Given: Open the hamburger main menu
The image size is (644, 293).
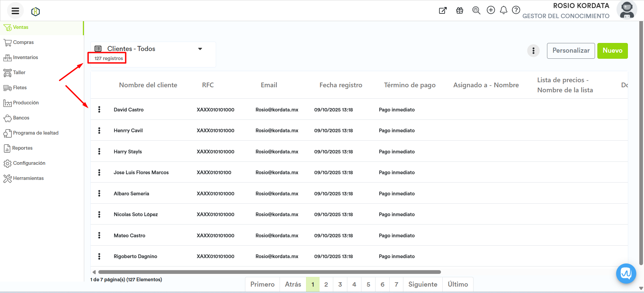Looking at the screenshot, I should 15,11.
